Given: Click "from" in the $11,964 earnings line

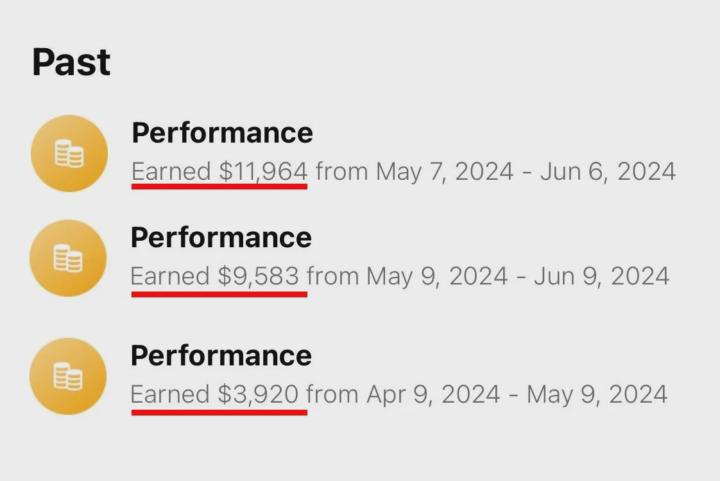Looking at the screenshot, I should coord(342,171).
